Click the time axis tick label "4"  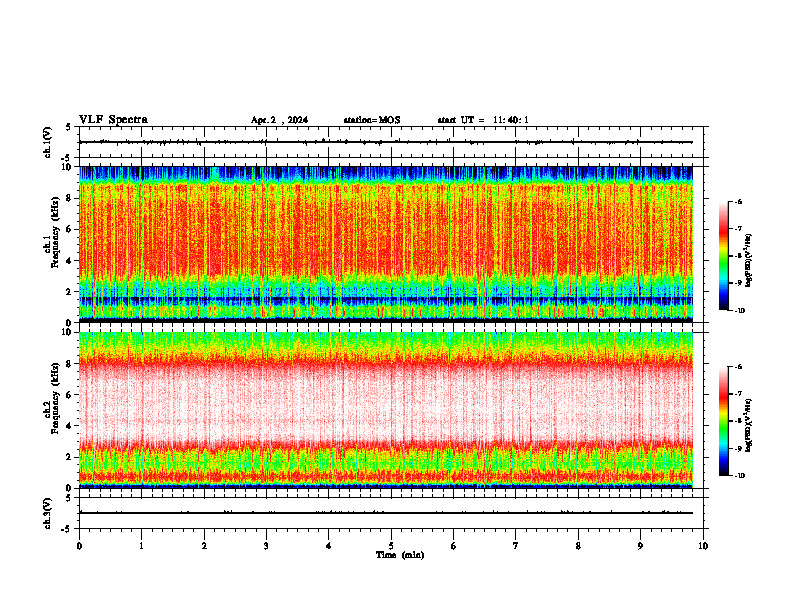329,546
